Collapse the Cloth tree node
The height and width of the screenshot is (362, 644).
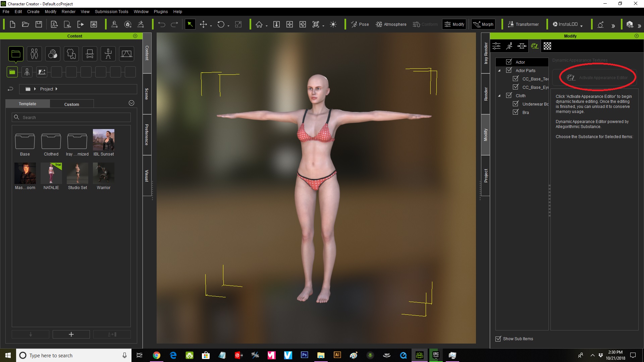[499, 96]
